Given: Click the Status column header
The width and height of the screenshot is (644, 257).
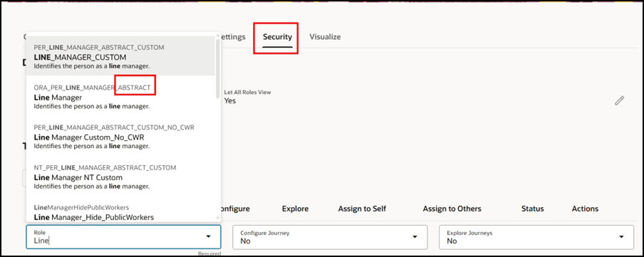Looking at the screenshot, I should pos(532,209).
